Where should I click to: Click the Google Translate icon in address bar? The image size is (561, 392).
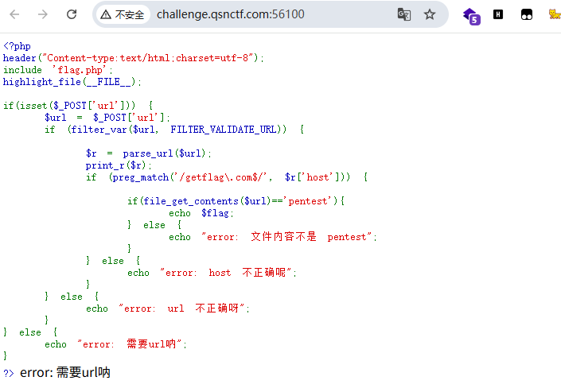tap(404, 14)
